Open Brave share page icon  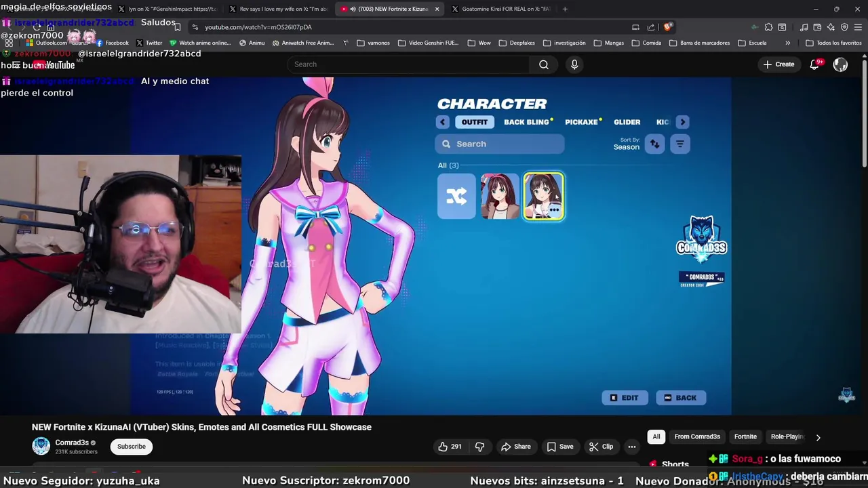point(651,27)
